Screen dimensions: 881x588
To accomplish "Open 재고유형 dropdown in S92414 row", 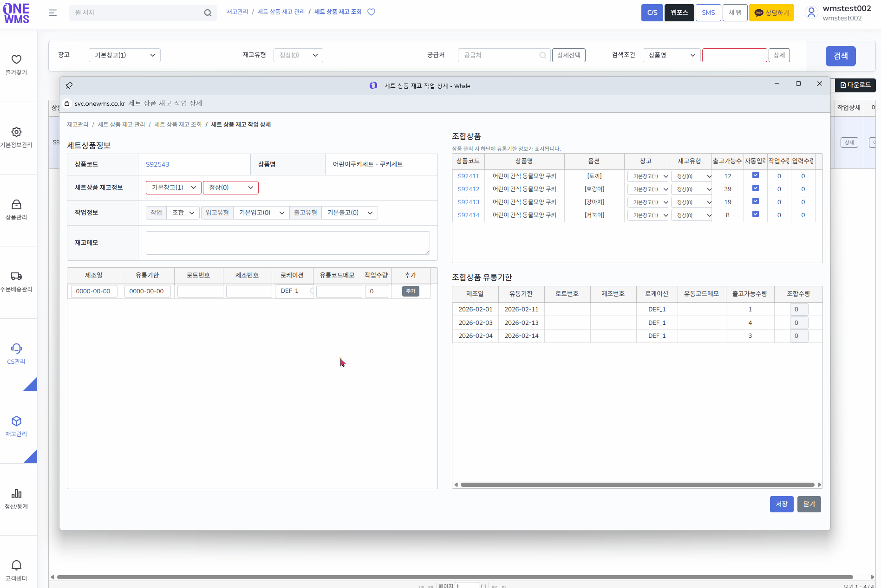I will 692,215.
